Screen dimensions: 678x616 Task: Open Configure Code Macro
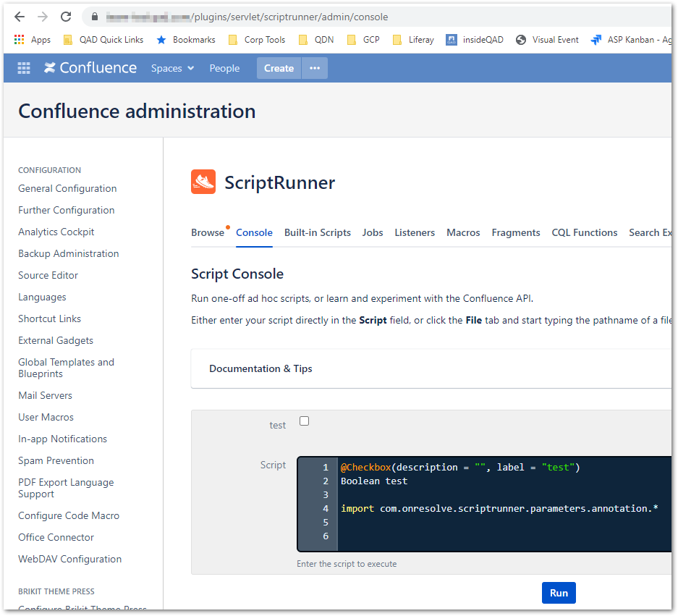[69, 515]
